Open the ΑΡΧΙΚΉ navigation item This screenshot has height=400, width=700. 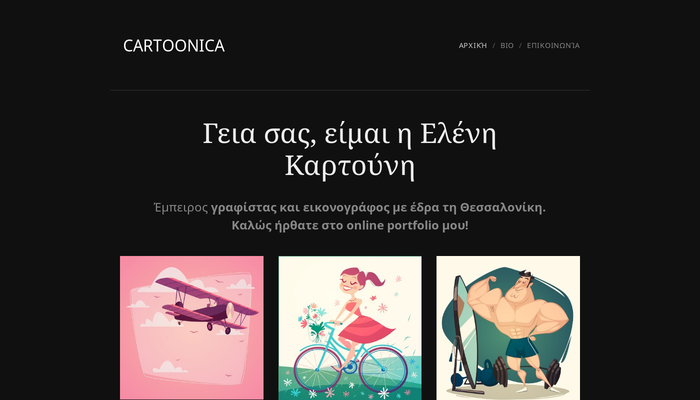coord(473,46)
